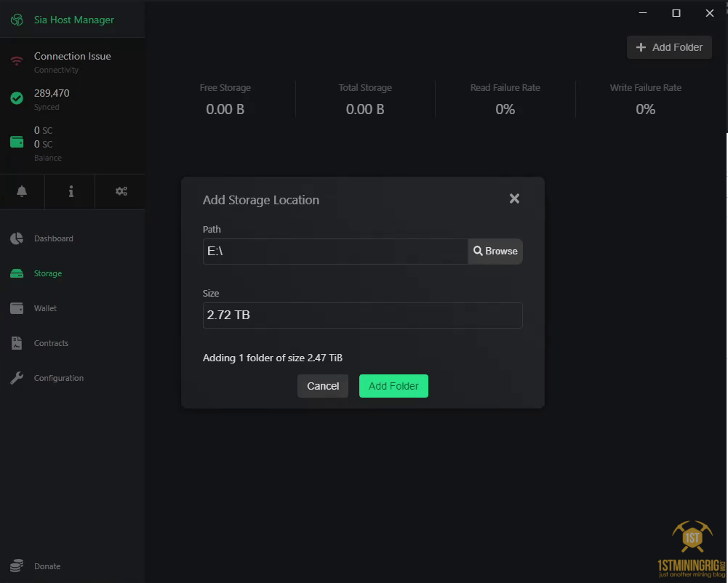This screenshot has height=583, width=728.
Task: Open the Wallet page
Action: (45, 308)
